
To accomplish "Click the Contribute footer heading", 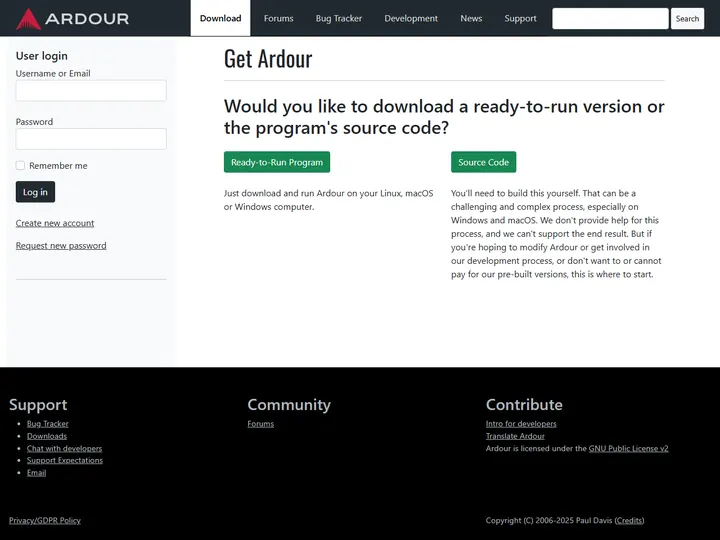I will point(524,405).
